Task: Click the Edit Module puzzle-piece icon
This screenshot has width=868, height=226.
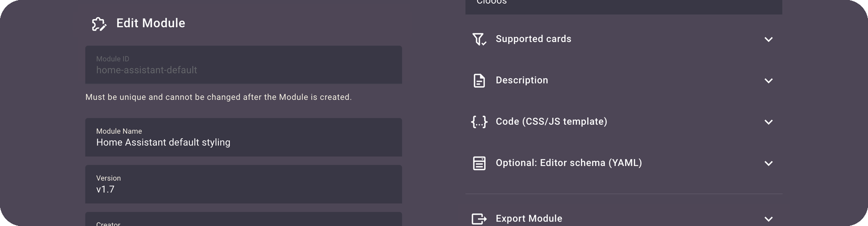Action: pos(99,24)
